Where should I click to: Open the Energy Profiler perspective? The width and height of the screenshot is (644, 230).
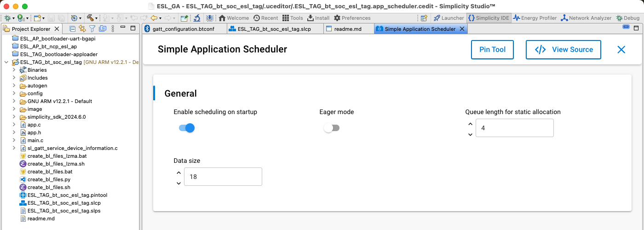(535, 18)
